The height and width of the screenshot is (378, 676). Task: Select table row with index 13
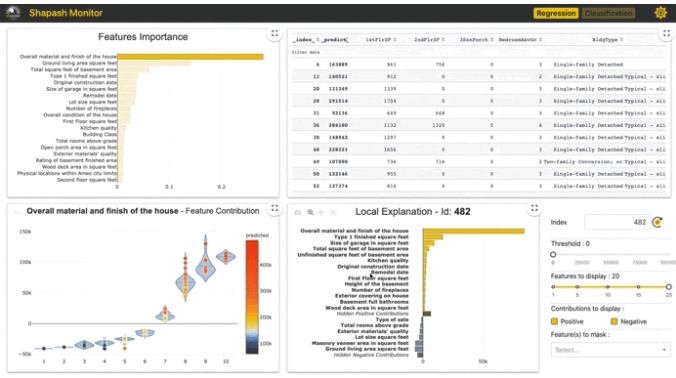pos(479,76)
